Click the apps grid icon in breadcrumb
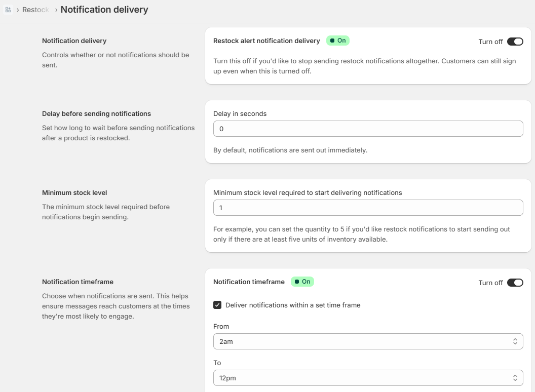This screenshot has width=535, height=392. pos(8,10)
